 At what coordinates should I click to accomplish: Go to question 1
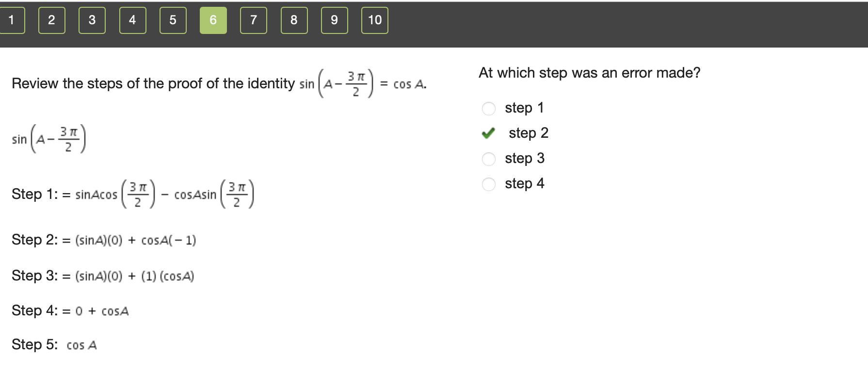(x=11, y=20)
